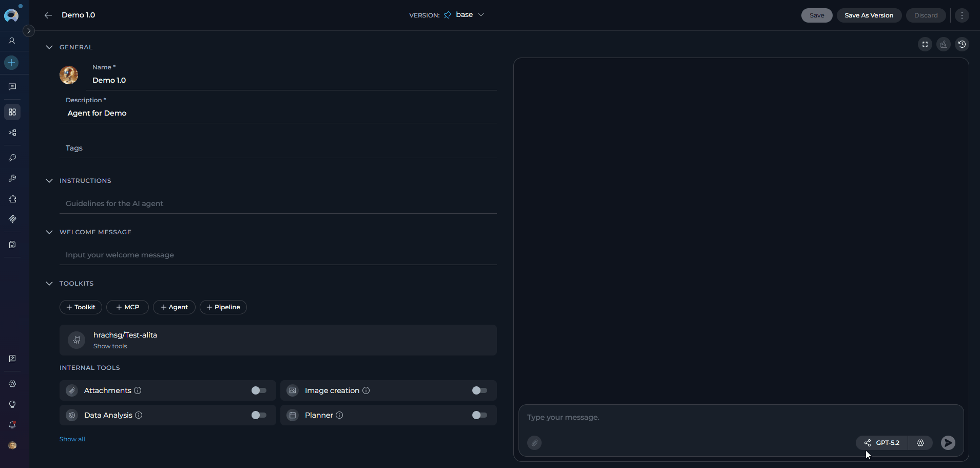980x468 pixels.
Task: Clear the chat with the broom icon
Action: point(944,44)
